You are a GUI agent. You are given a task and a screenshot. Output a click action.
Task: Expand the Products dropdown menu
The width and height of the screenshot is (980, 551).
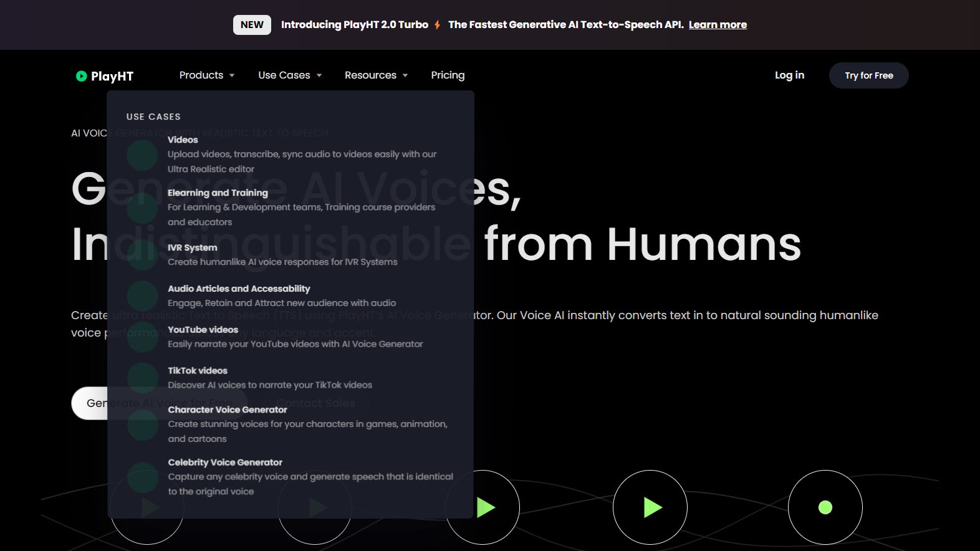click(207, 75)
